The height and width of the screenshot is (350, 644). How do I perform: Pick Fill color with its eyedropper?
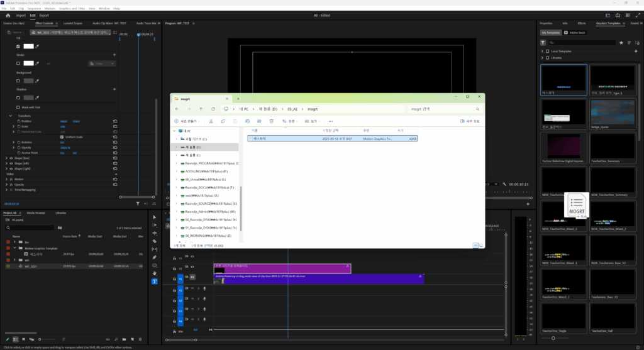click(37, 46)
